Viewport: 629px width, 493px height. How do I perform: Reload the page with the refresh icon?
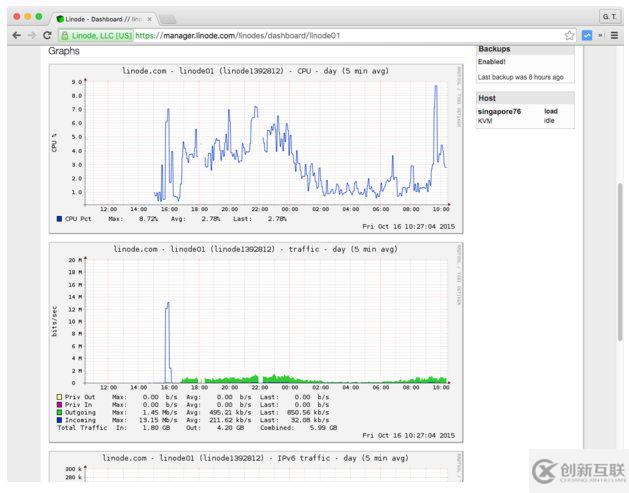click(x=47, y=35)
